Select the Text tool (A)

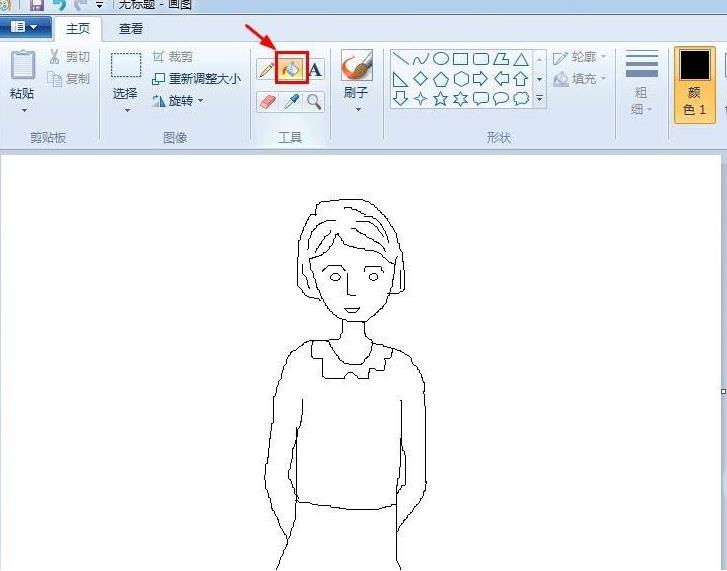315,70
